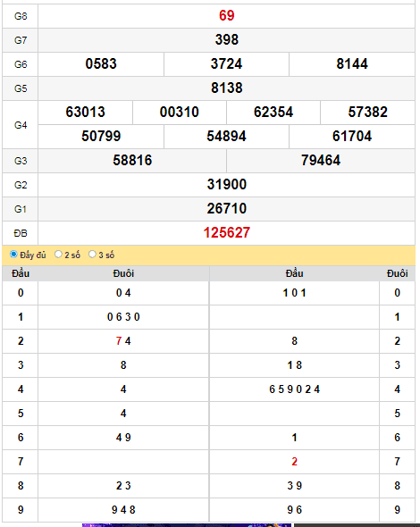Image resolution: width=420 pixels, height=527 pixels.
Task: Click G4 result 63013
Action: (x=86, y=113)
